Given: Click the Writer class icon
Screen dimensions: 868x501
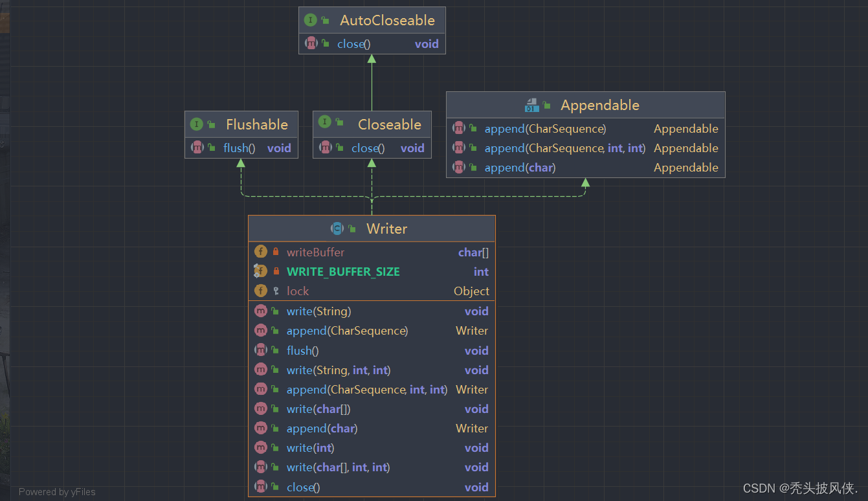Looking at the screenshot, I should (337, 228).
